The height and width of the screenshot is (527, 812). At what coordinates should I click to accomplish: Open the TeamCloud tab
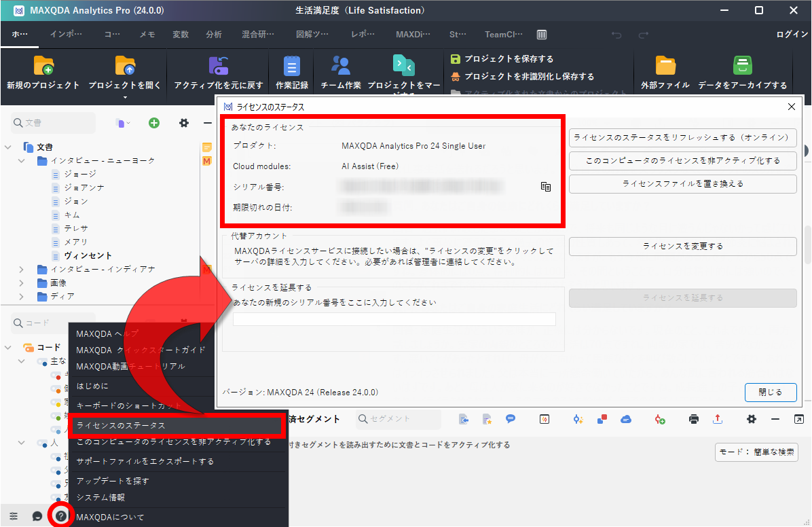[503, 34]
